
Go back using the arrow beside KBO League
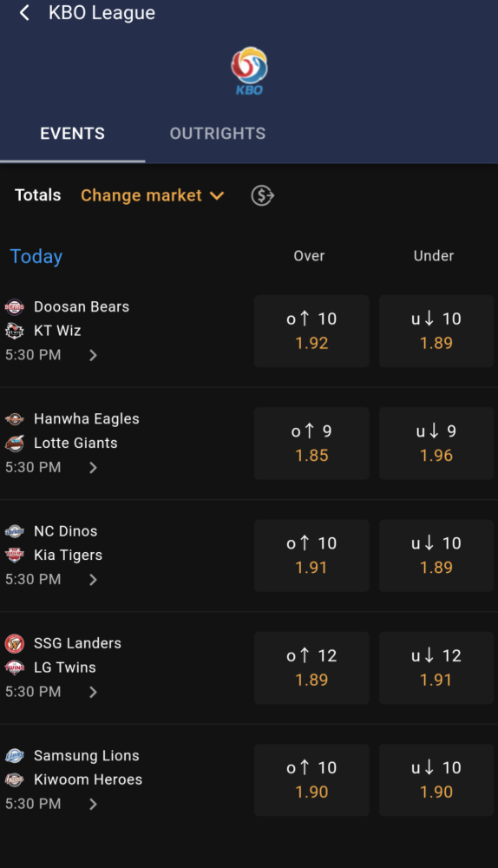coord(24,13)
